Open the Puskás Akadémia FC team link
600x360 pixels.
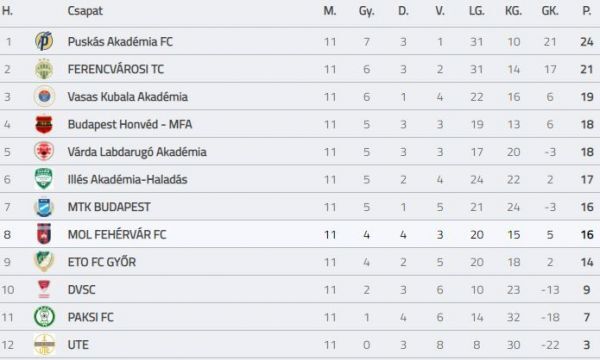[120, 41]
